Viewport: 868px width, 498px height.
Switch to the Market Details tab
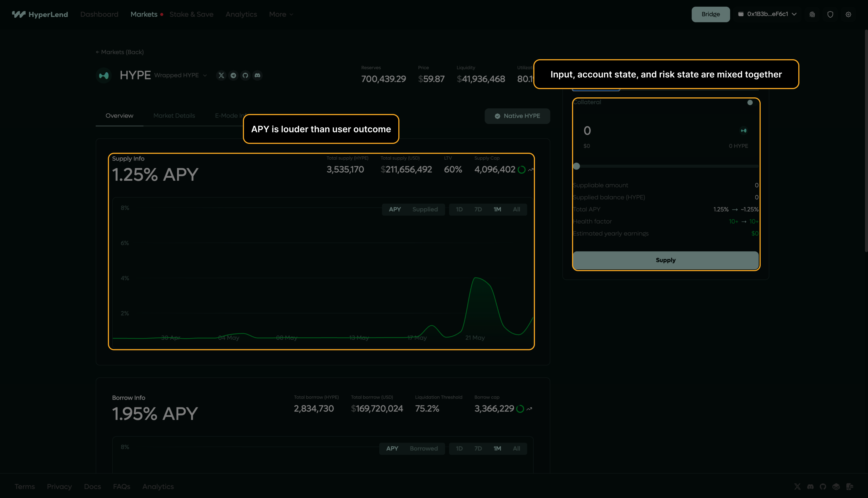point(174,116)
